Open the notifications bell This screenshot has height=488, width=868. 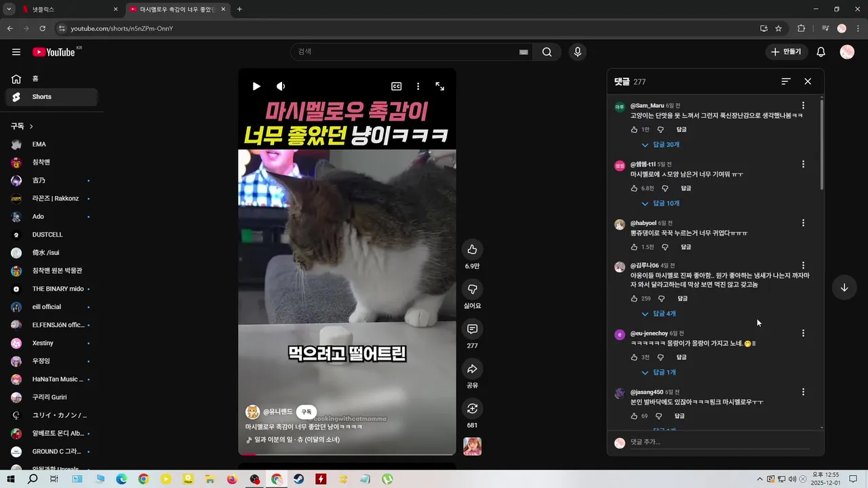(x=821, y=52)
